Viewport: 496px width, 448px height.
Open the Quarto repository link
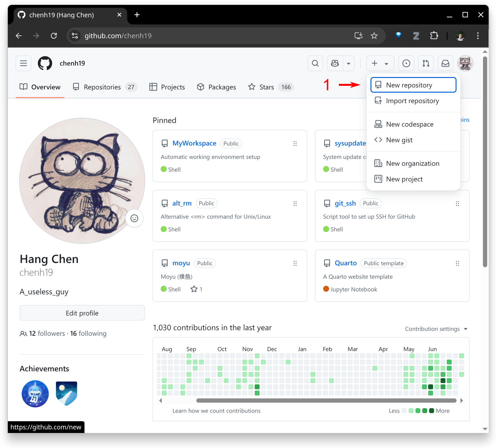pos(346,263)
